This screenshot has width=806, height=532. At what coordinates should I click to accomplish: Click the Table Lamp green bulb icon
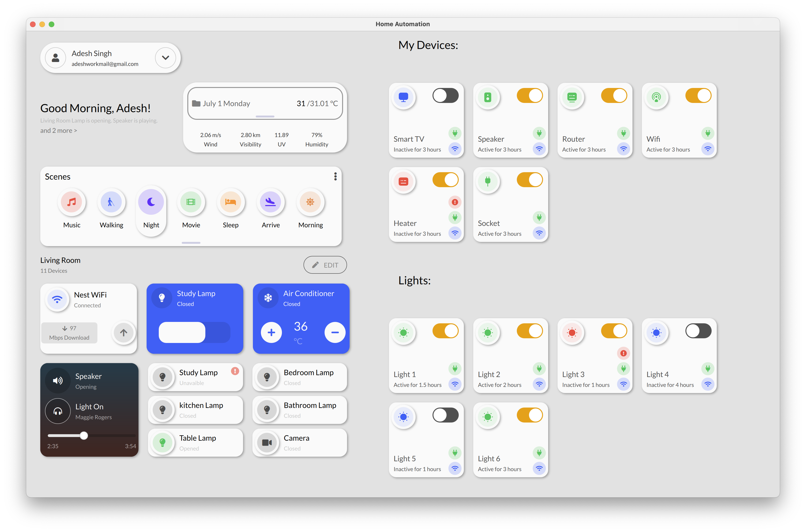point(163,442)
